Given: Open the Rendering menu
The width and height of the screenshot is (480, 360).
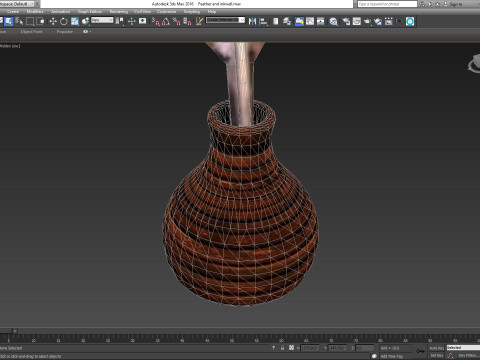Looking at the screenshot, I should tap(119, 12).
